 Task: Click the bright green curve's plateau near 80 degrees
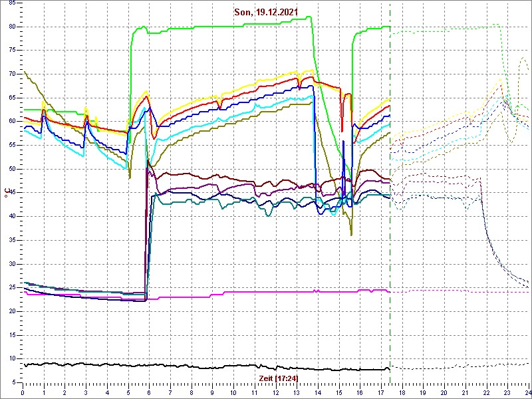coord(233,26)
